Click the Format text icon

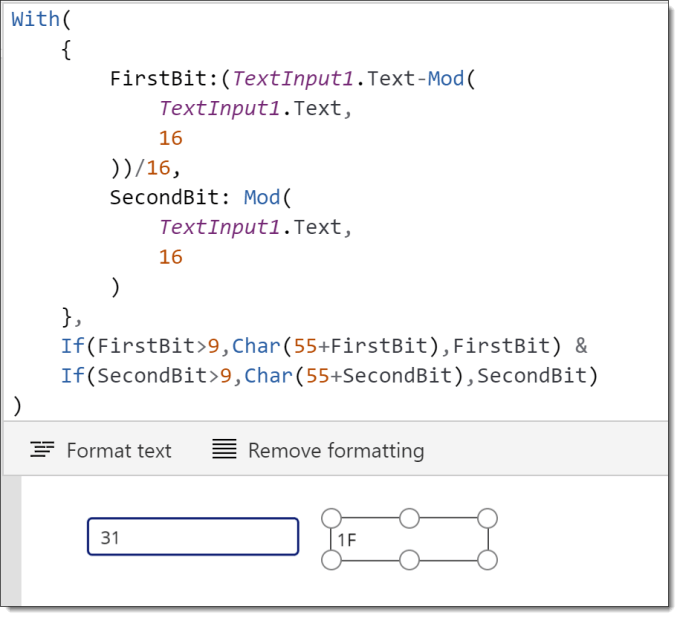[x=42, y=449]
